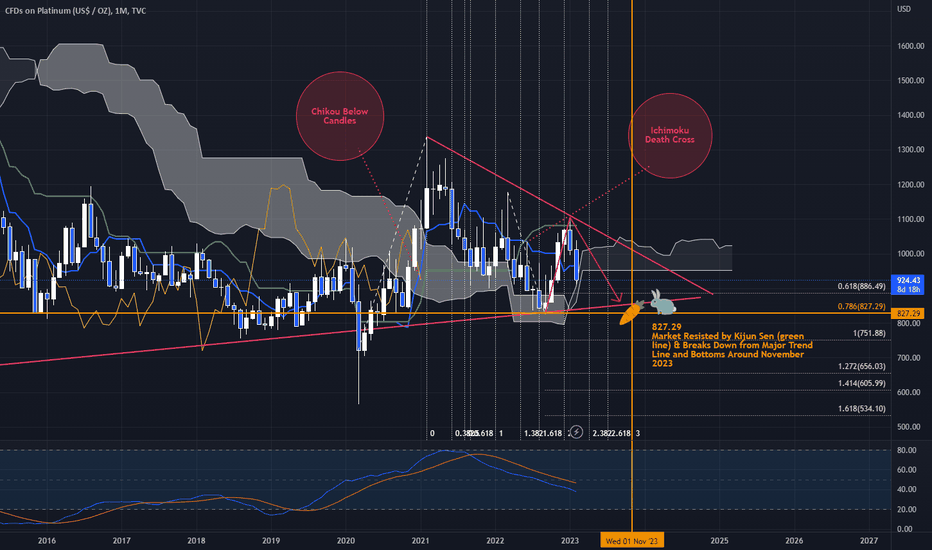
Task: Click the orange 827.29 price axis label
Action: click(x=908, y=313)
